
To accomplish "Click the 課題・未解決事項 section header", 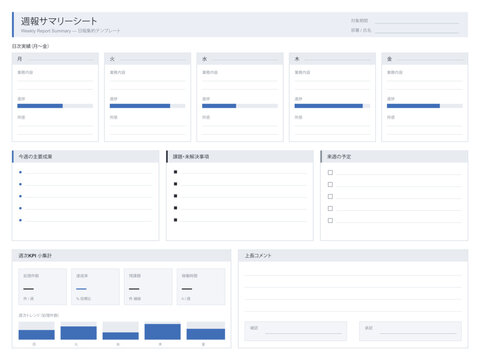I will pyautogui.click(x=240, y=156).
